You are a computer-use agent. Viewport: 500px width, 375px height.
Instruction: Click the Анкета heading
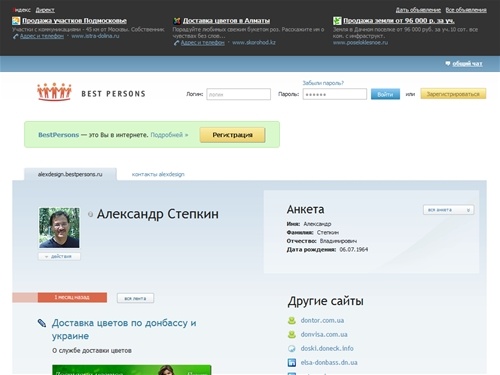pyautogui.click(x=305, y=209)
